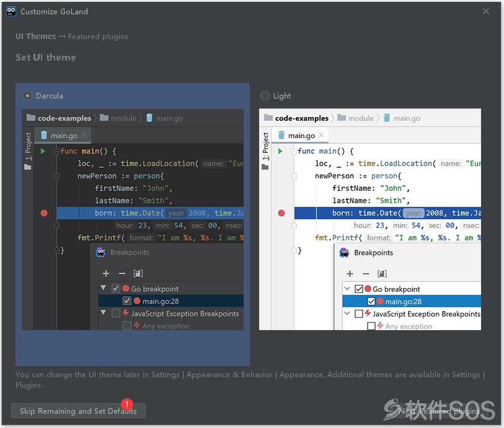This screenshot has width=504, height=428.
Task: Click the add (+) breakpoint icon in Darcula preview
Action: click(x=106, y=273)
